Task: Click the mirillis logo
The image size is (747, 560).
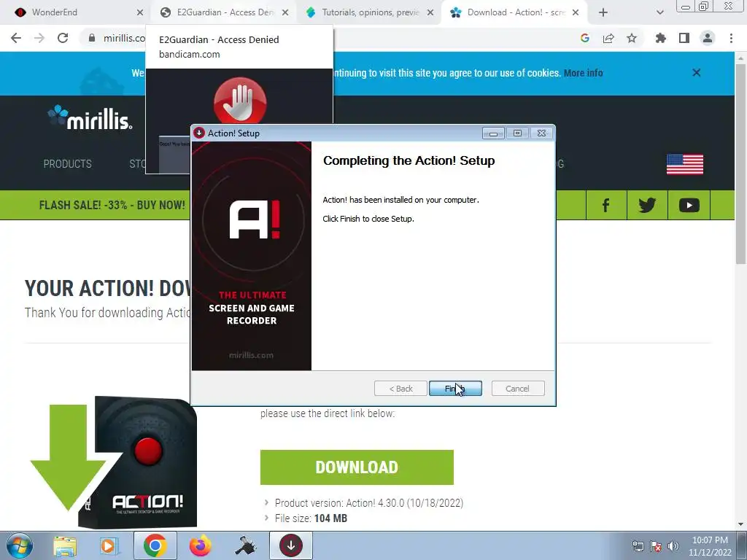Action: point(90,117)
